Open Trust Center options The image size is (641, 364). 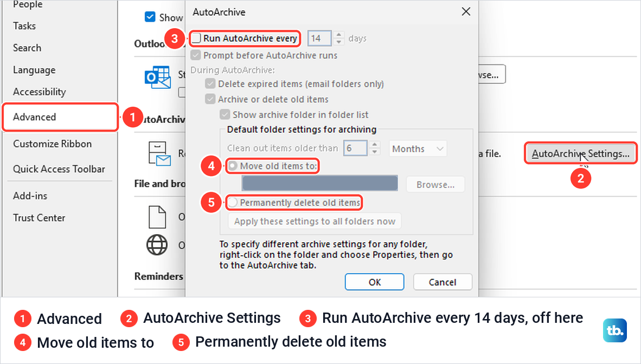pyautogui.click(x=39, y=218)
